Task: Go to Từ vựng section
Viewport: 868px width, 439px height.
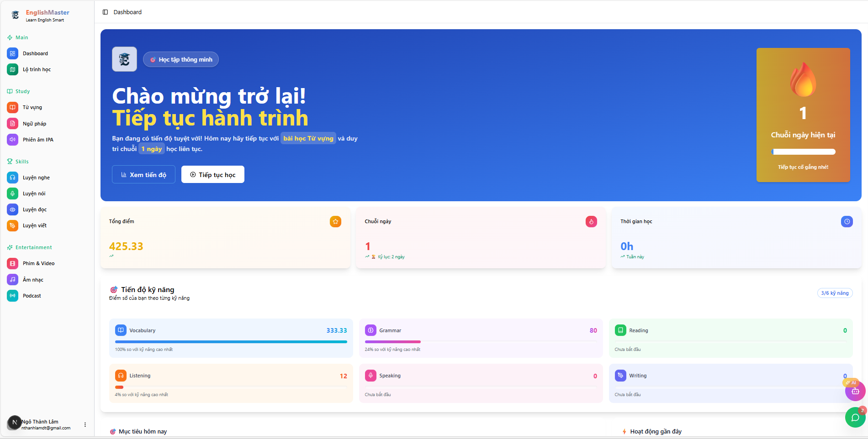Action: point(32,107)
